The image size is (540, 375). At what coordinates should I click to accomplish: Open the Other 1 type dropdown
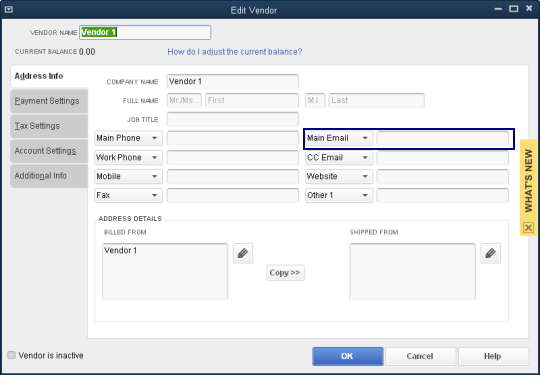coord(339,195)
